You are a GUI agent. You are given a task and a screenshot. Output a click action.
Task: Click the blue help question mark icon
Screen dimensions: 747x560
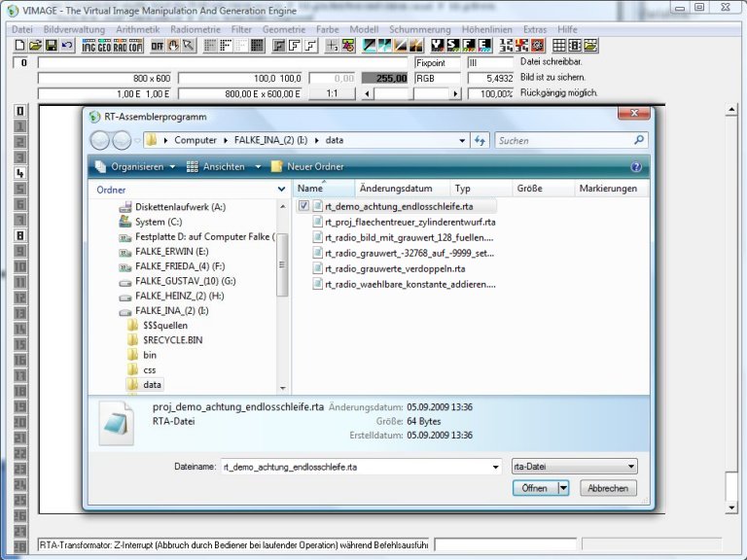coord(636,166)
